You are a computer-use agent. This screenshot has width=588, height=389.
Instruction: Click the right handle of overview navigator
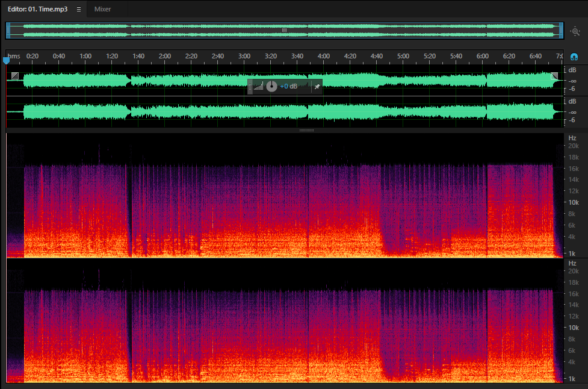click(x=562, y=30)
